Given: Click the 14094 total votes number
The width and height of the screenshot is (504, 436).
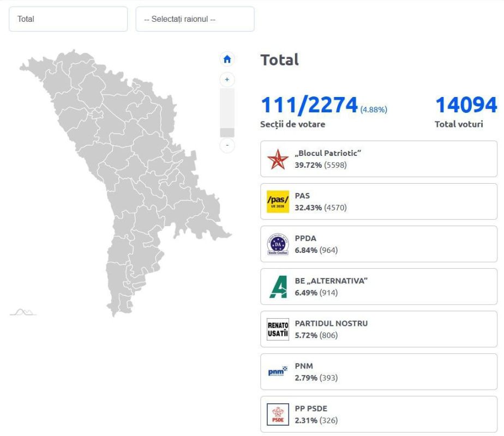Looking at the screenshot, I should (x=466, y=105).
